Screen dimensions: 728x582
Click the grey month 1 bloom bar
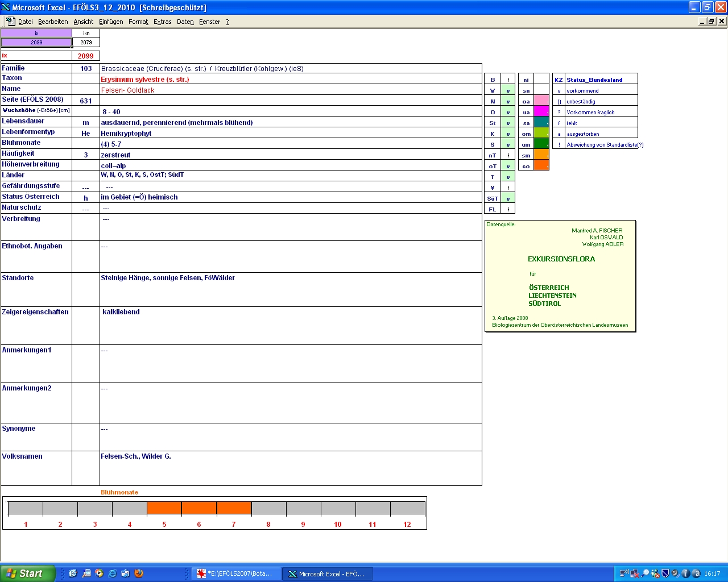26,508
